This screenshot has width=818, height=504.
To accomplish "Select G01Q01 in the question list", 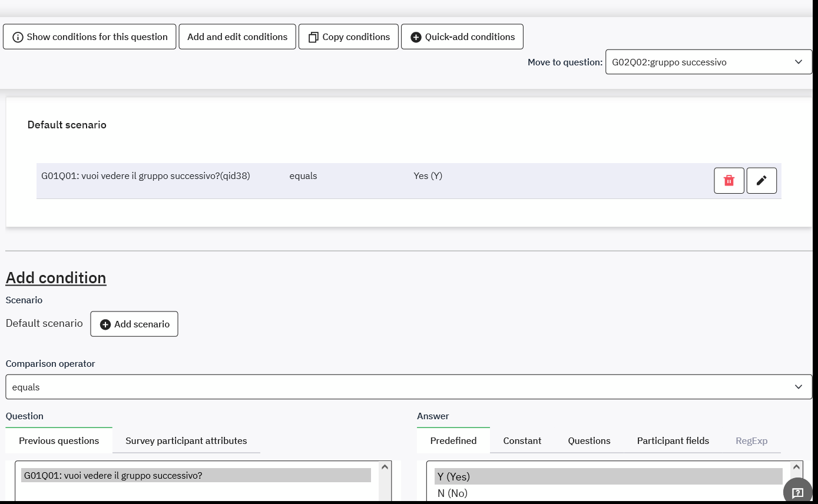I will coord(196,475).
